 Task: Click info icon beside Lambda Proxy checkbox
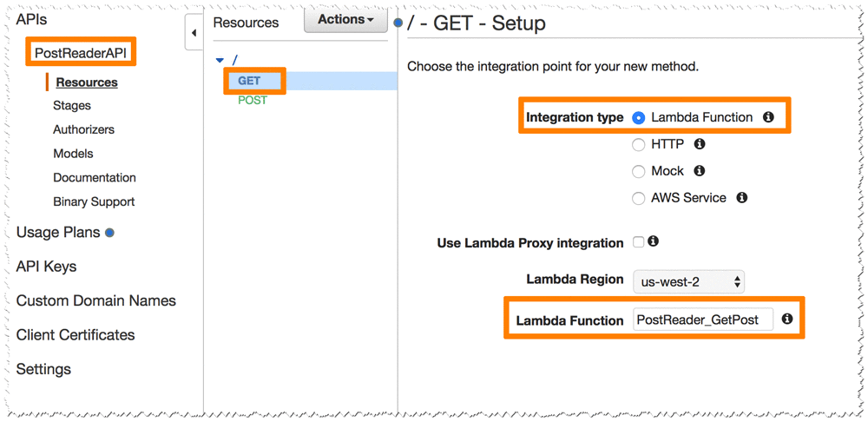coord(654,241)
